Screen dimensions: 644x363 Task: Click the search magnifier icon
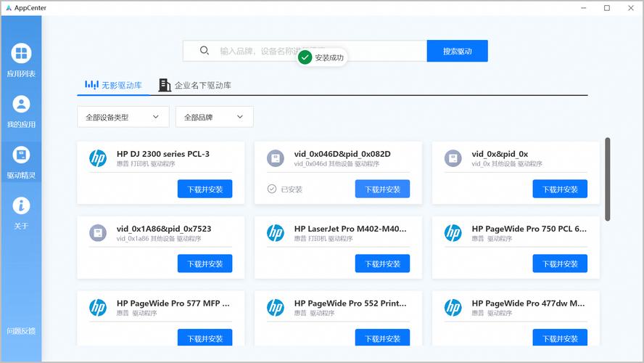tap(204, 51)
